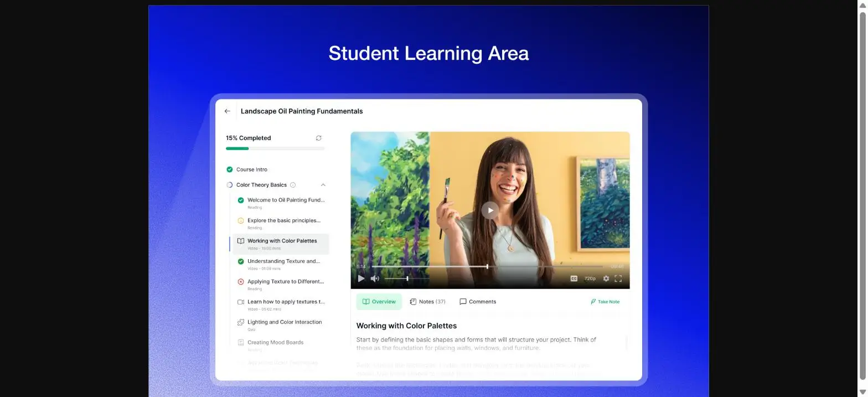
Task: Click the Landscape Oil Painting Fundamentals title
Action: (x=302, y=111)
